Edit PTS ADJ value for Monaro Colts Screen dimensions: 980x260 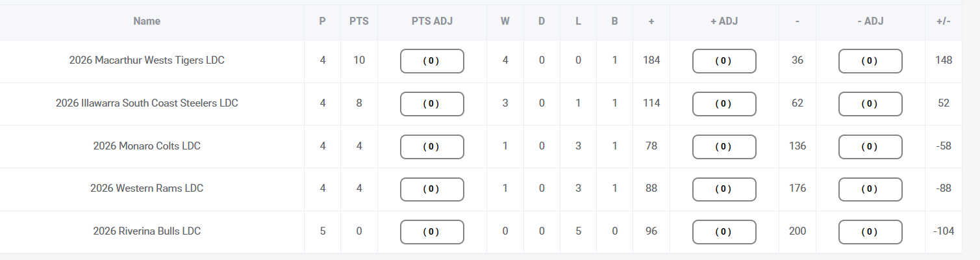point(432,146)
